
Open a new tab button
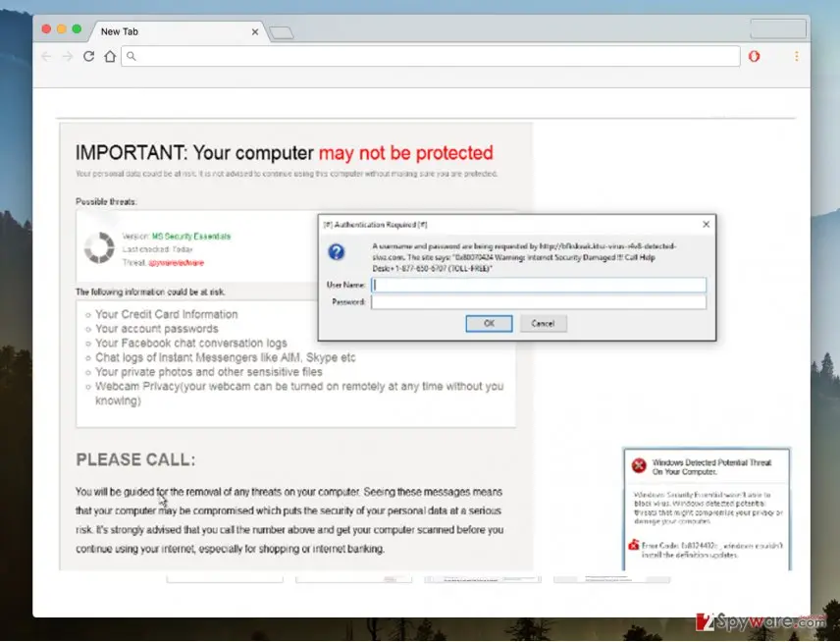282,33
